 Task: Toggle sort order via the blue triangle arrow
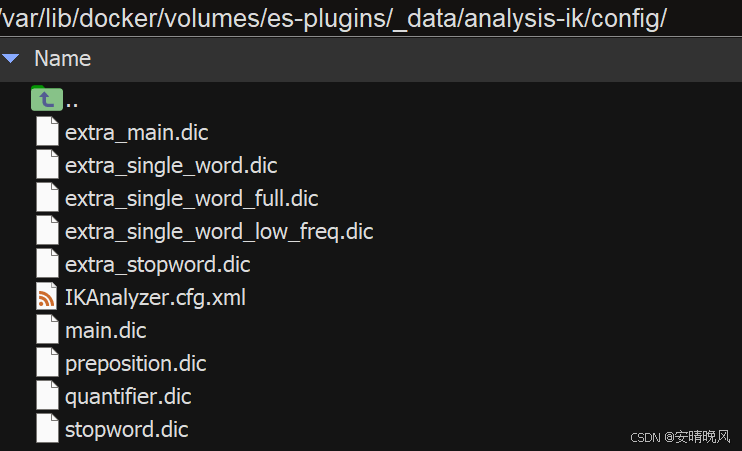point(10,59)
